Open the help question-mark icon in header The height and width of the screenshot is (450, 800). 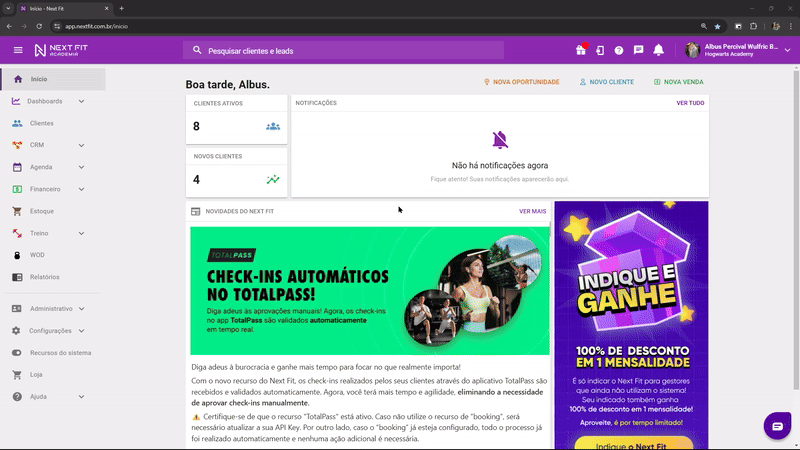pos(619,50)
